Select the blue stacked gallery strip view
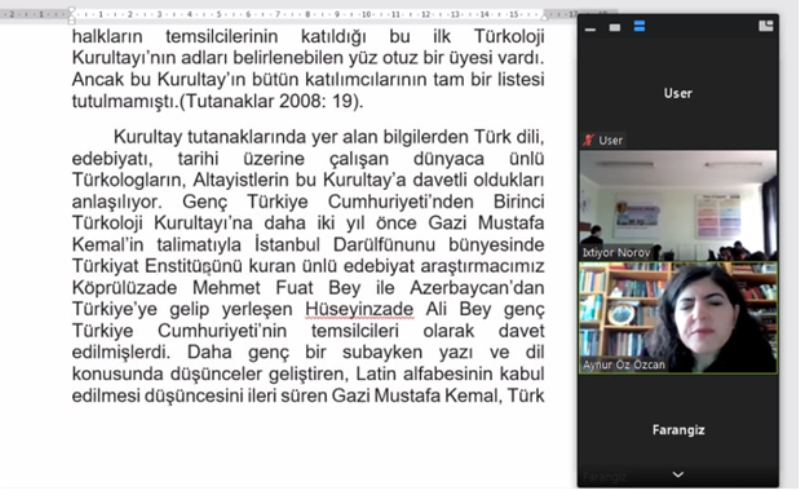The height and width of the screenshot is (490, 800). click(x=639, y=26)
